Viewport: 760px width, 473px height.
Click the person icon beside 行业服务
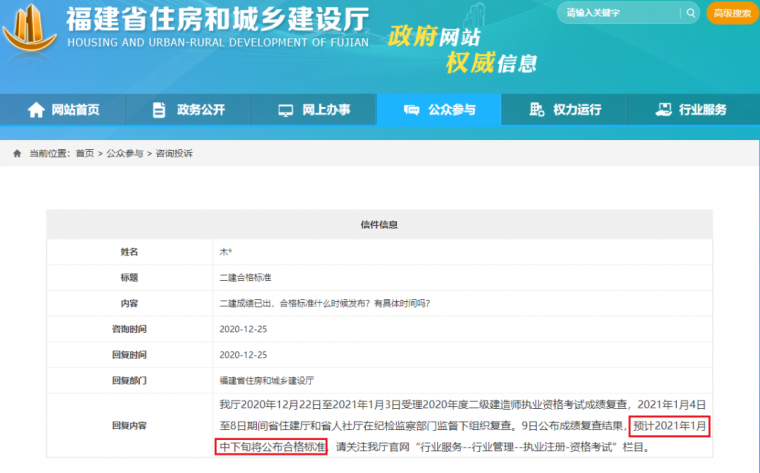pyautogui.click(x=662, y=110)
